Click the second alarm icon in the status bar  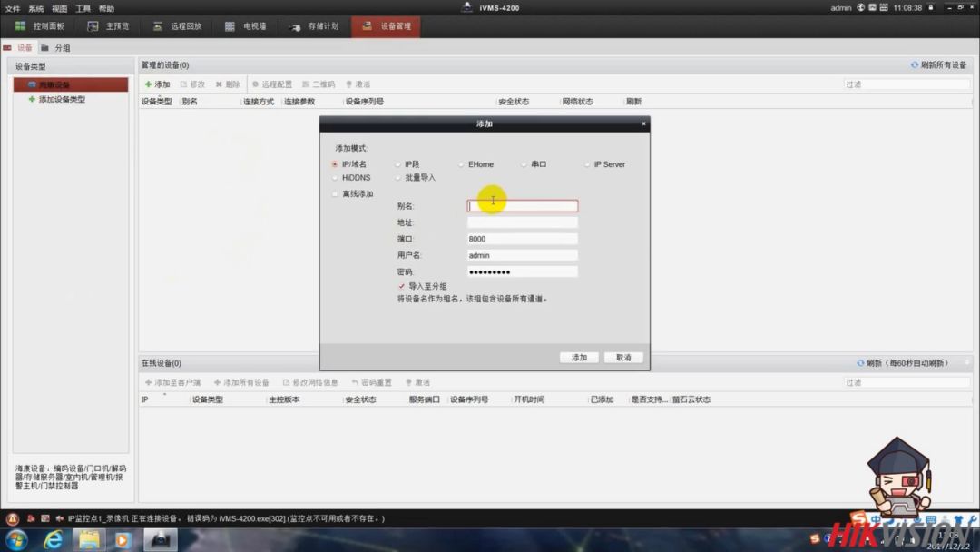point(31,519)
